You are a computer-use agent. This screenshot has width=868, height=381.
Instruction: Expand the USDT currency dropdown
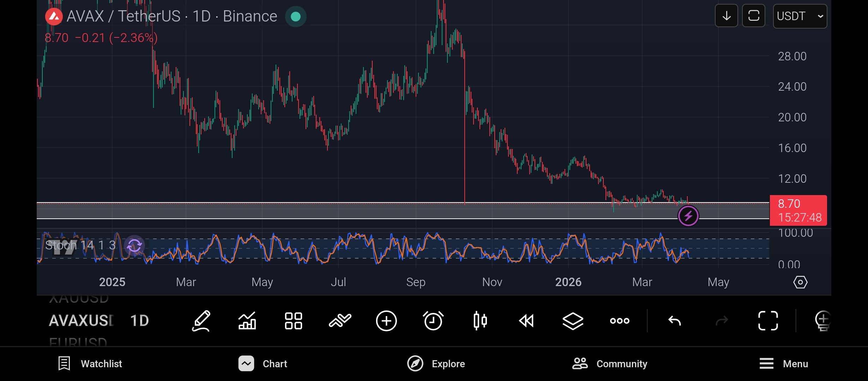click(x=800, y=16)
